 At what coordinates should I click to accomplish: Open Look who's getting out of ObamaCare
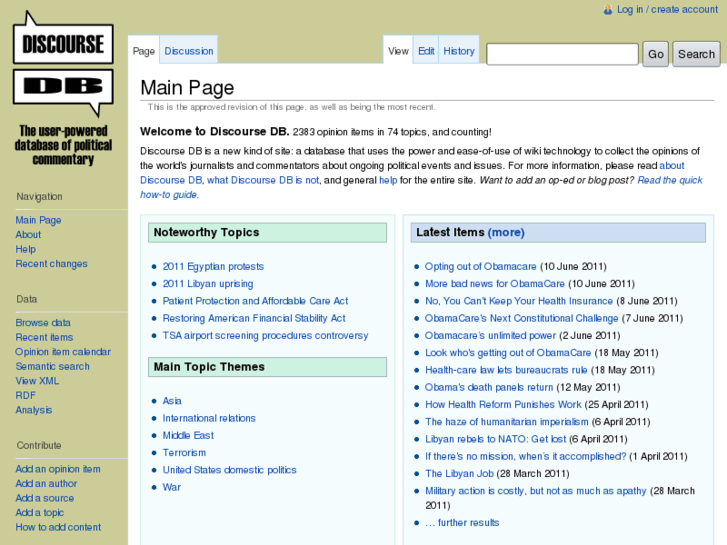pyautogui.click(x=508, y=353)
